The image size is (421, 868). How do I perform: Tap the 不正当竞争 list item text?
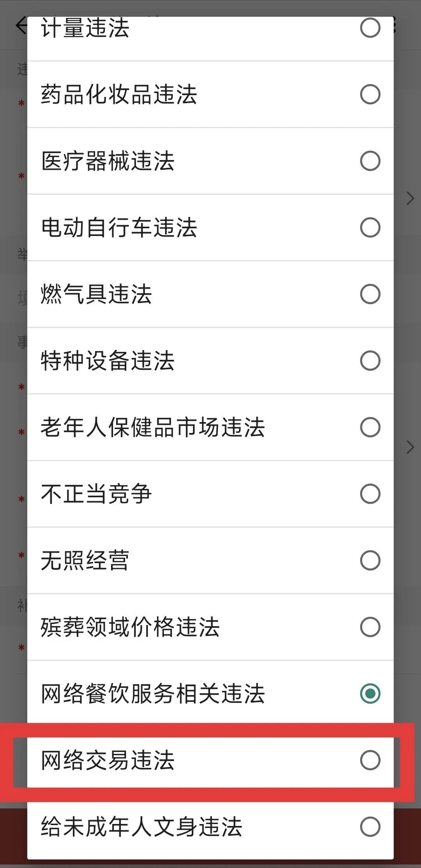96,494
